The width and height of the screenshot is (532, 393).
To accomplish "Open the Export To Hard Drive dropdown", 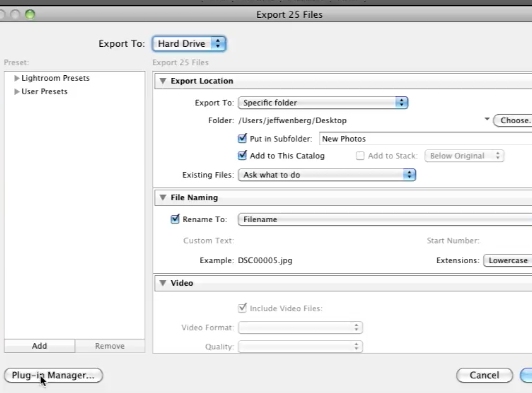I will pos(189,44).
